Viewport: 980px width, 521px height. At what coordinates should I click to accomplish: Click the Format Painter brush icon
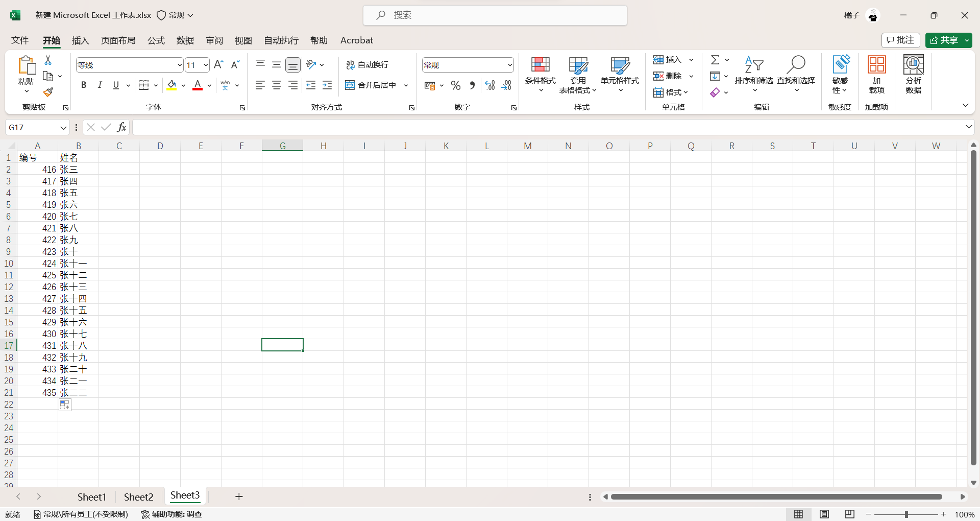click(48, 92)
